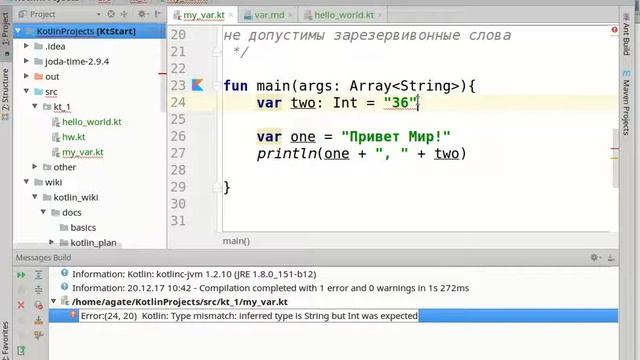Collapse the kt_1 folder
This screenshot has width=640, height=360.
(35, 106)
